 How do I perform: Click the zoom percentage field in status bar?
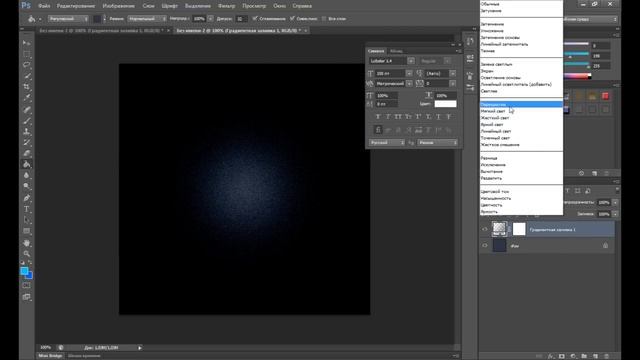[x=45, y=347]
